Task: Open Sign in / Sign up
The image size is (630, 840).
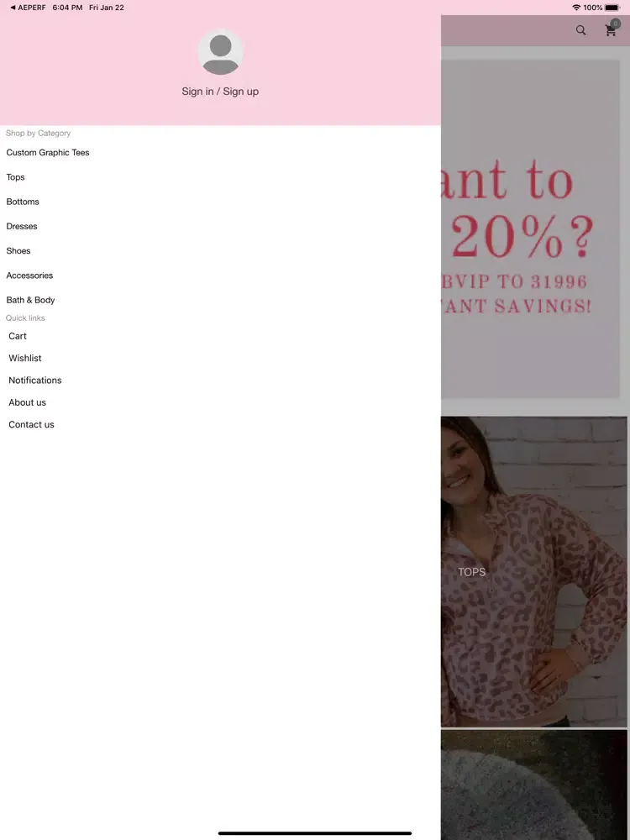Action: [x=220, y=92]
